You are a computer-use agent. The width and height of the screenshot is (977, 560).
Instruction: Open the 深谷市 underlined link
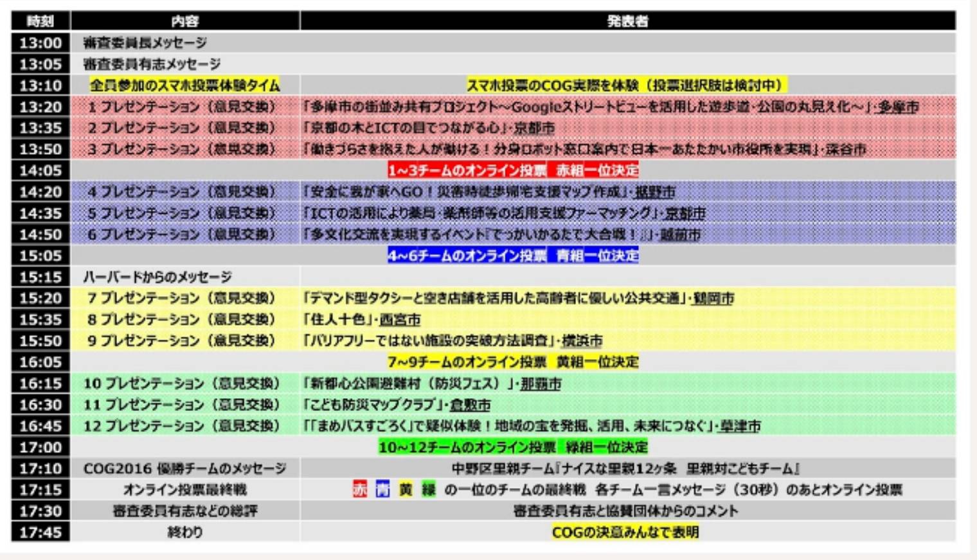tap(845, 150)
